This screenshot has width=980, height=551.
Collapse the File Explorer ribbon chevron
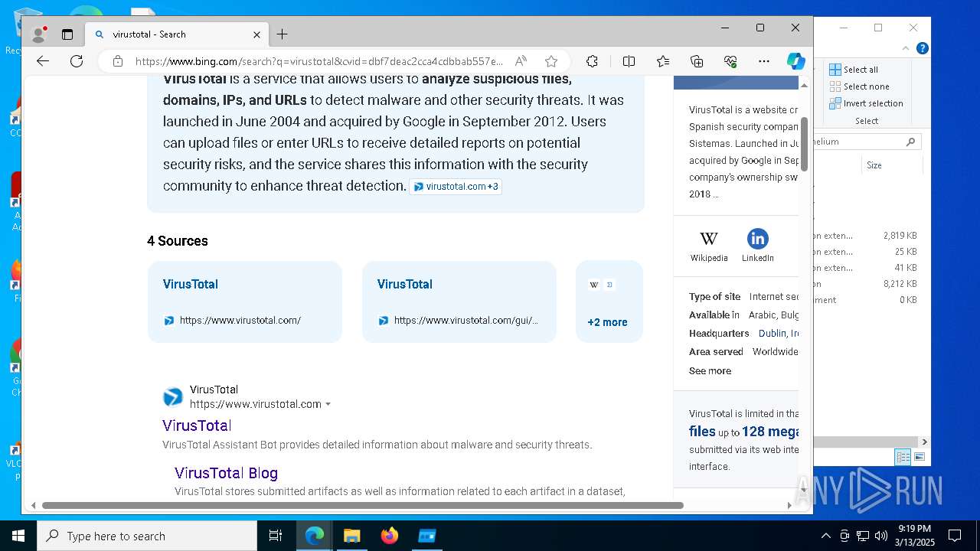point(906,48)
